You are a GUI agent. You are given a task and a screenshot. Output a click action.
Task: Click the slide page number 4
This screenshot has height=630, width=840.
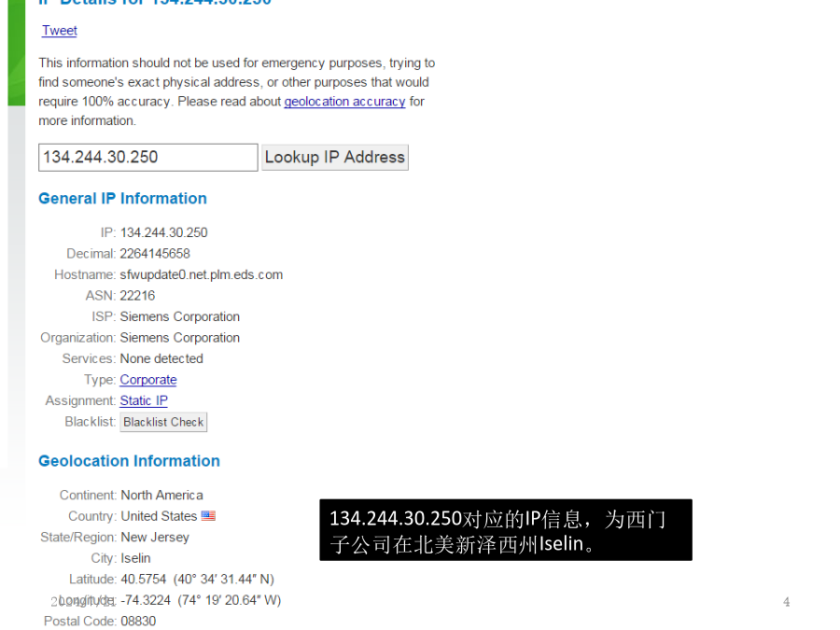tap(787, 602)
